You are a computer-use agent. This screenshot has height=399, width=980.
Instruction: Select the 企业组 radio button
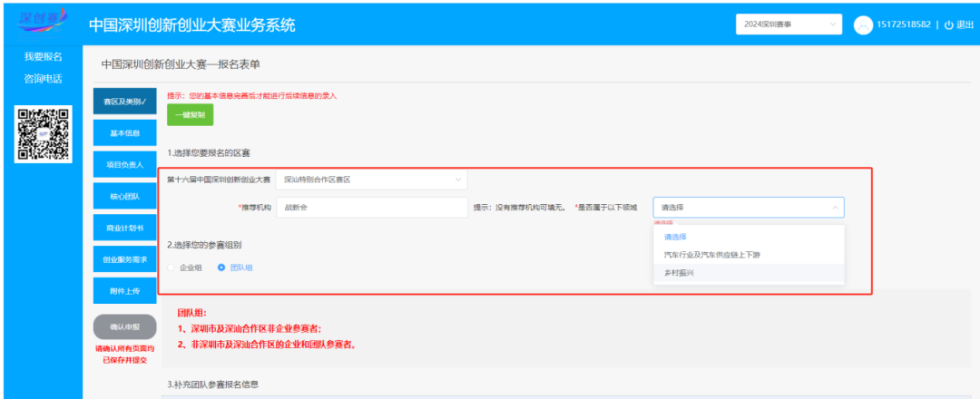[x=171, y=268]
